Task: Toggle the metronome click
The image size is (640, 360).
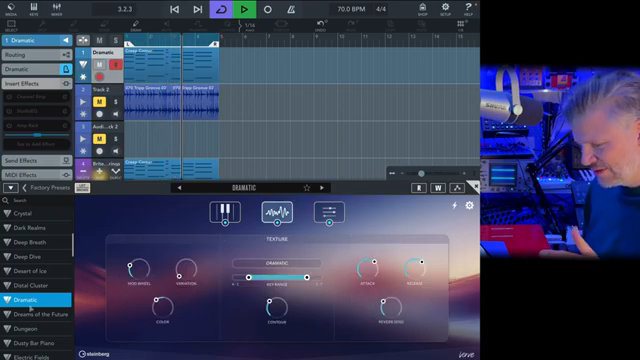Action: [x=291, y=9]
